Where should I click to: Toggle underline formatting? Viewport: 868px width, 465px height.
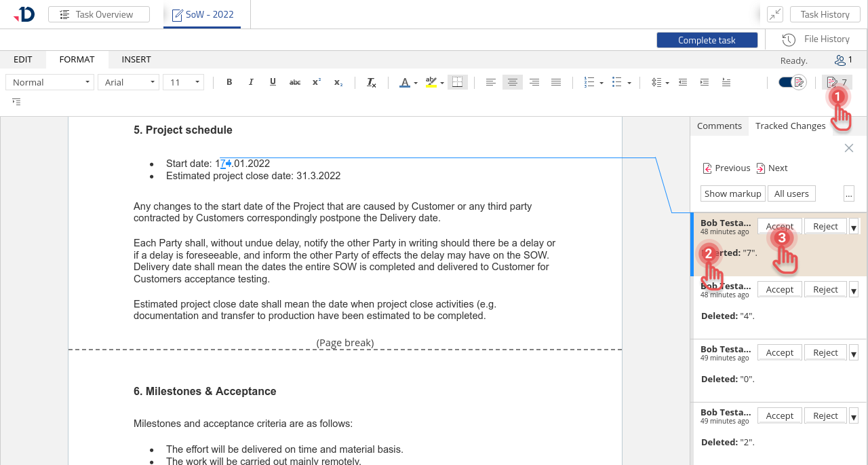point(273,82)
